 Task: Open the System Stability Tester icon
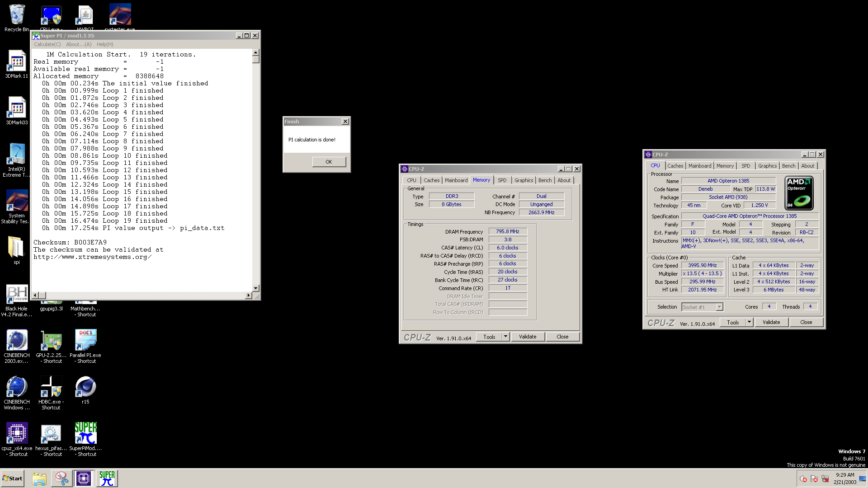pos(17,206)
